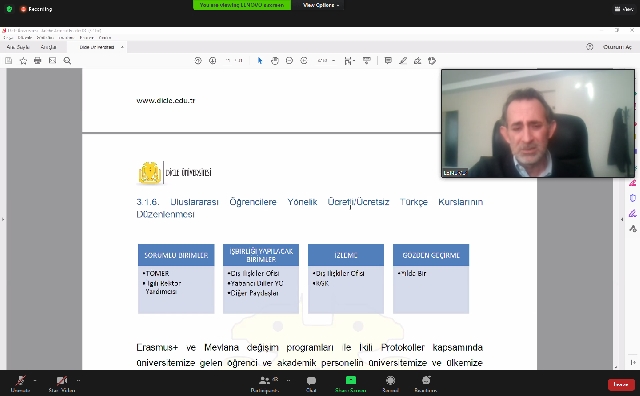Close the open document tab
Screen dimensions: 640x396
pyautogui.click(x=122, y=47)
